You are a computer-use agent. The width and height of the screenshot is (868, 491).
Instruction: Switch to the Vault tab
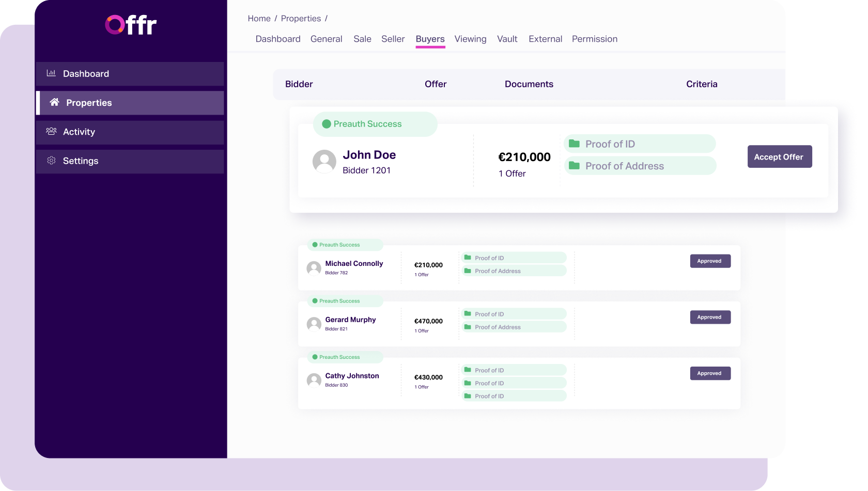(507, 39)
